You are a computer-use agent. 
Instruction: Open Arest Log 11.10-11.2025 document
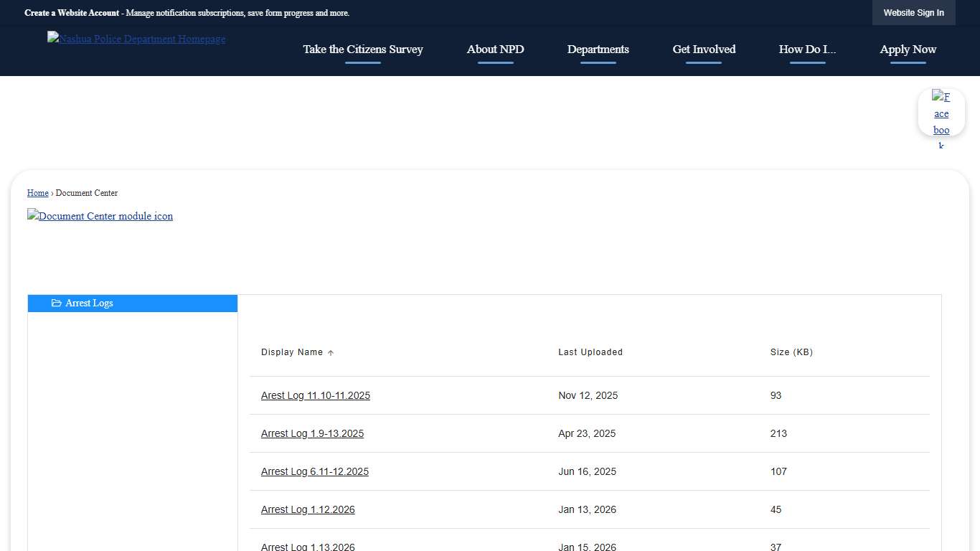316,395
